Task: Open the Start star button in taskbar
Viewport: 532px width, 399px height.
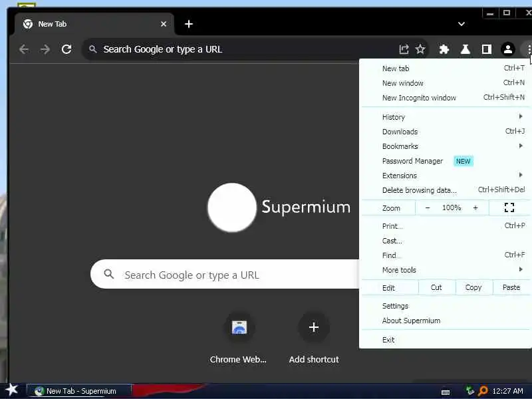Action: 11,390
